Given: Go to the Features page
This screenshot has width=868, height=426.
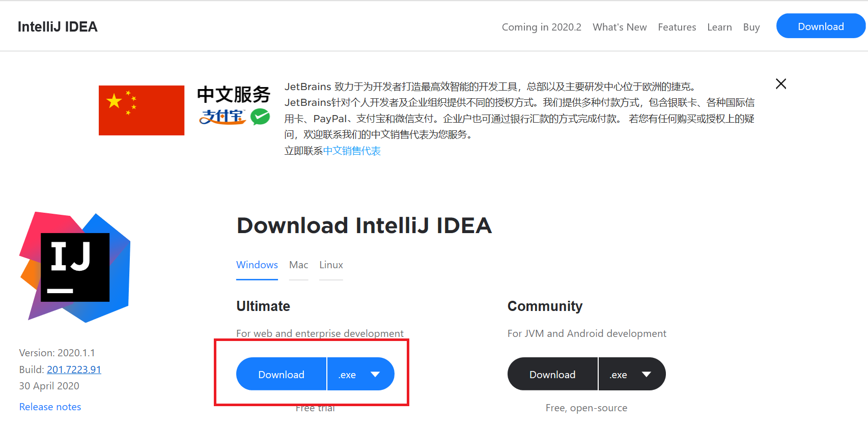Looking at the screenshot, I should (677, 27).
